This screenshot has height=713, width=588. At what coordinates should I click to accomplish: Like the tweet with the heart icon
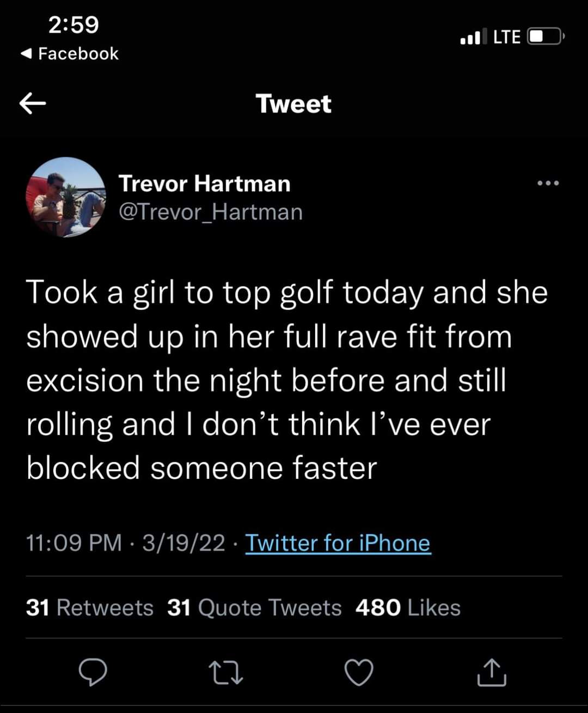359,672
